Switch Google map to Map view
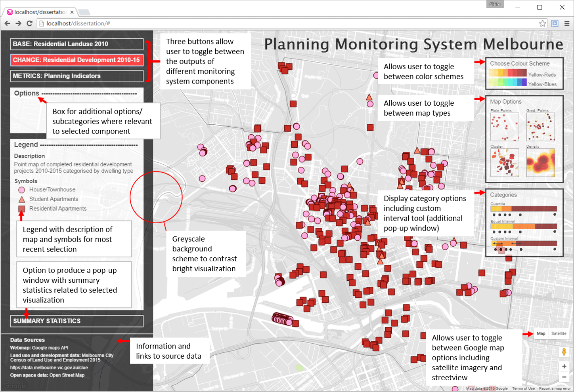This screenshot has width=574, height=392. tap(541, 333)
